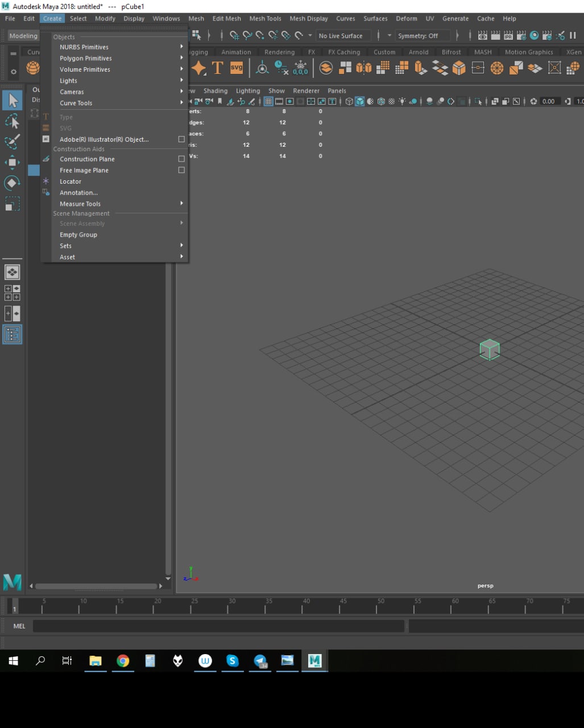
Task: Open Chrome from the taskbar
Action: pos(123,660)
